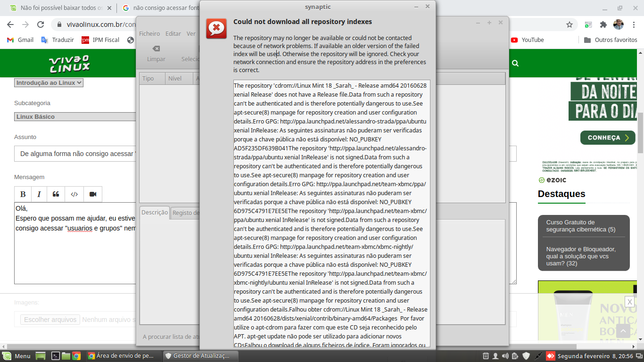The image size is (644, 362).
Task: Click the red error icon in synaptic dialog
Action: pos(216,28)
